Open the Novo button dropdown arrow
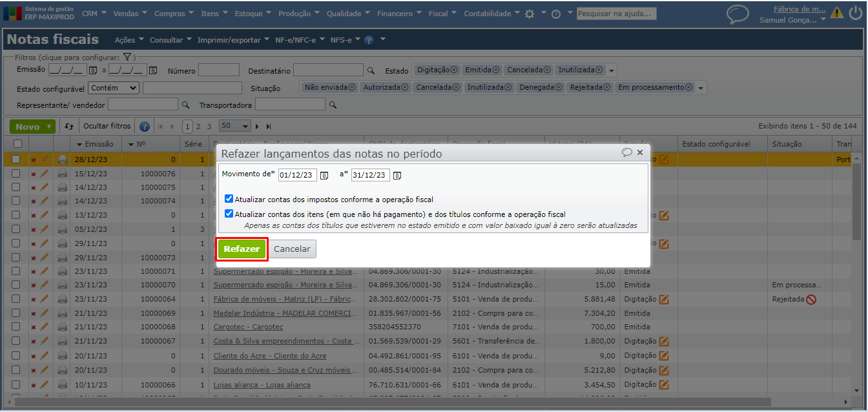 (x=50, y=127)
